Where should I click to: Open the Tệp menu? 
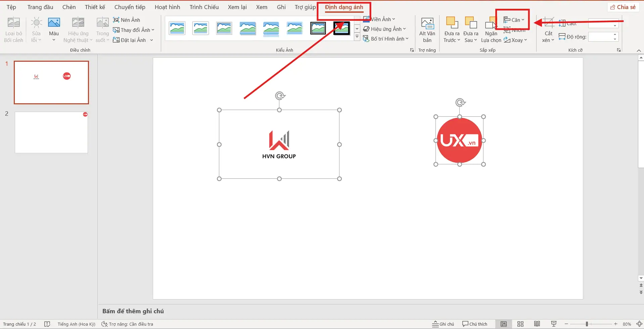(x=11, y=7)
